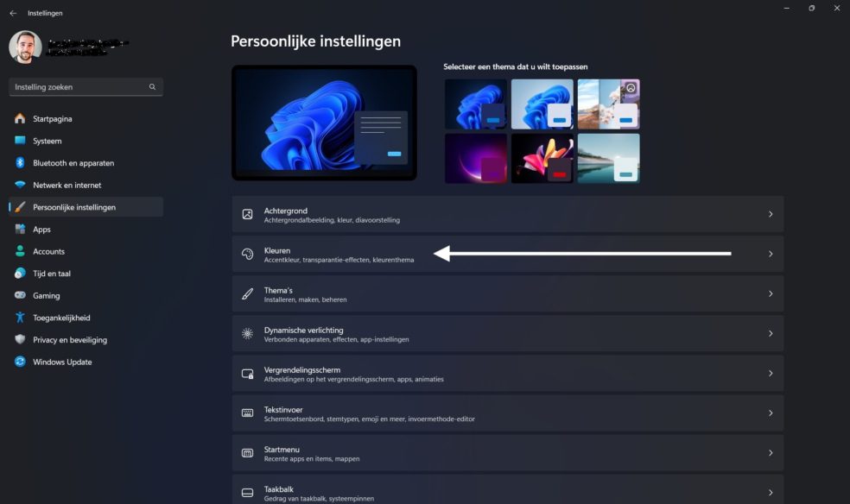Click the Vergrendelingsscherm icon

247,374
